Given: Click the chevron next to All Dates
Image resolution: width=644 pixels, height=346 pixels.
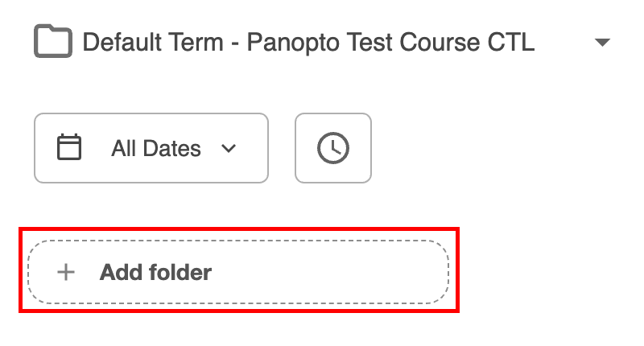Looking at the screenshot, I should click(x=229, y=148).
